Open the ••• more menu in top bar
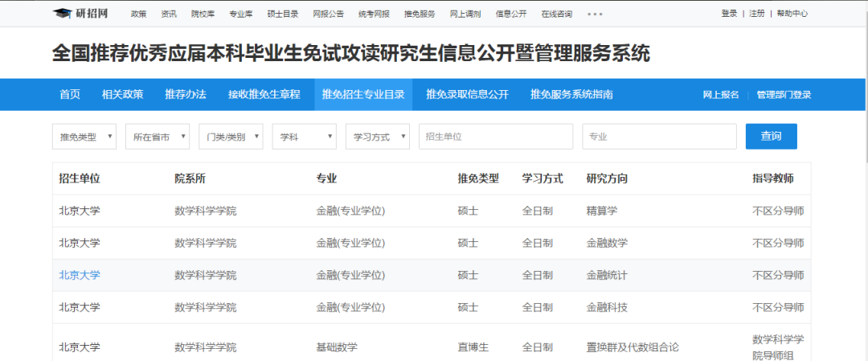This screenshot has height=361, width=868. tap(595, 14)
